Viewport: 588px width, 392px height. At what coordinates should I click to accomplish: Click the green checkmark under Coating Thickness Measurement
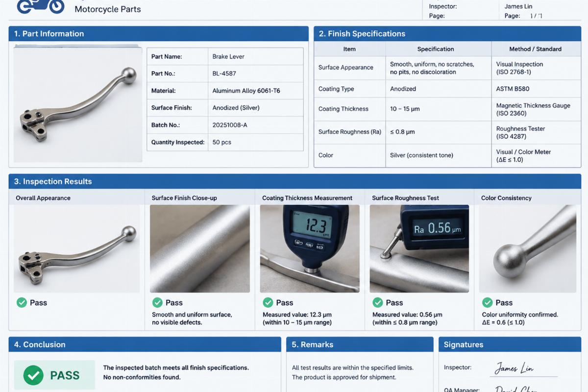click(268, 302)
